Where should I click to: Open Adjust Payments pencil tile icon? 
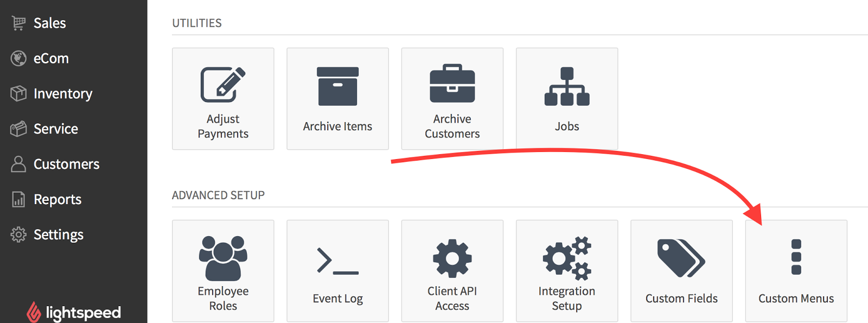223,85
